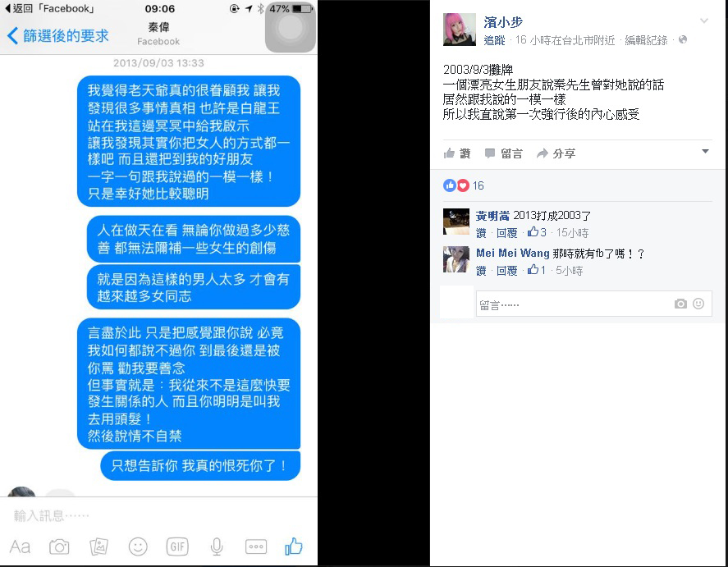Viewport: 728px width, 567px height.
Task: Open smiley emoji in comment box
Action: tap(698, 304)
